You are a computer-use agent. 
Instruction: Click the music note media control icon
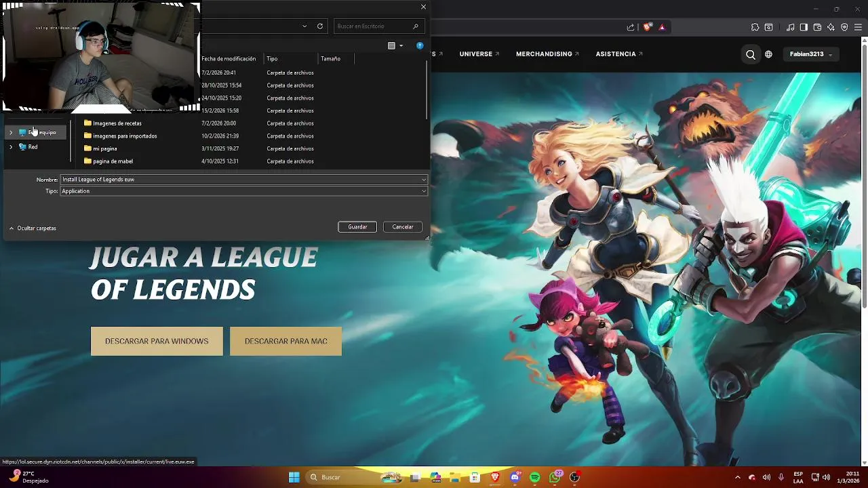791,27
